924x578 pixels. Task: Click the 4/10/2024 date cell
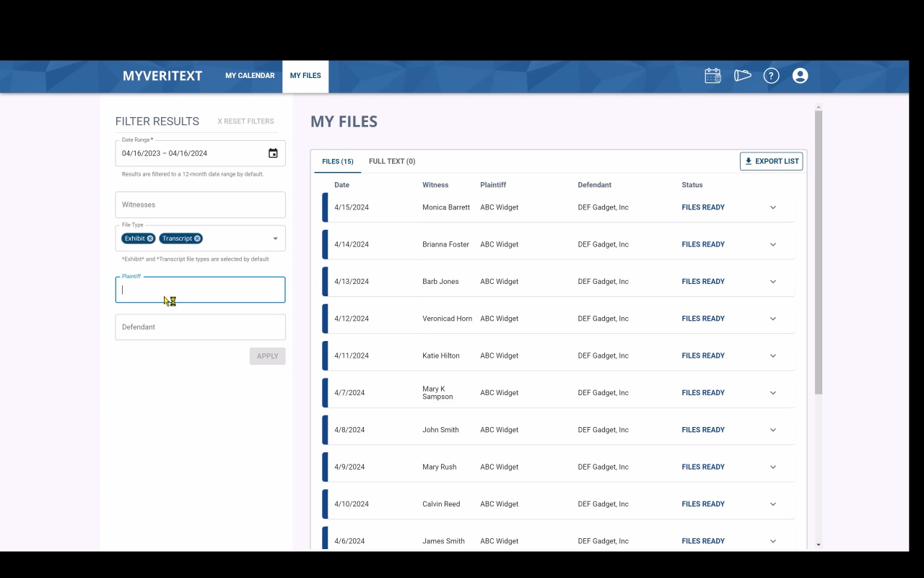(x=352, y=504)
